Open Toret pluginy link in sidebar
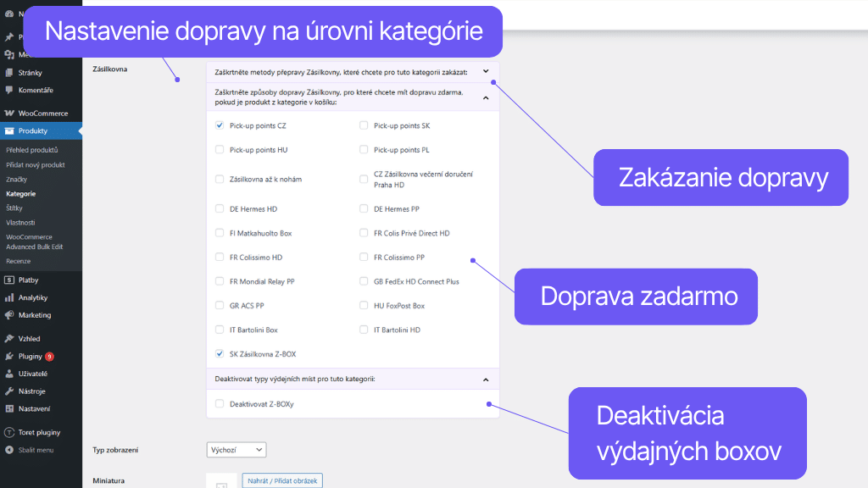868x488 pixels. coord(39,432)
